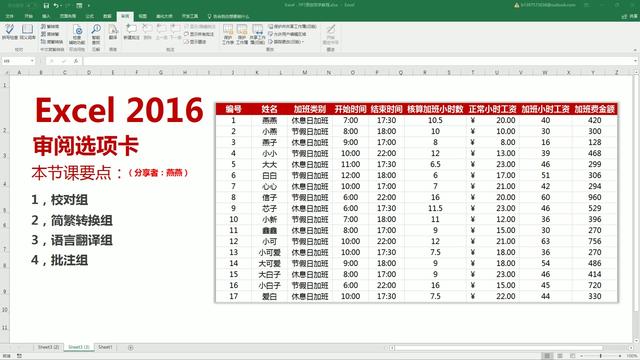Screen dimensions: 640x360
Task: Click 保护工作表 protect sheet
Action: pos(228,34)
